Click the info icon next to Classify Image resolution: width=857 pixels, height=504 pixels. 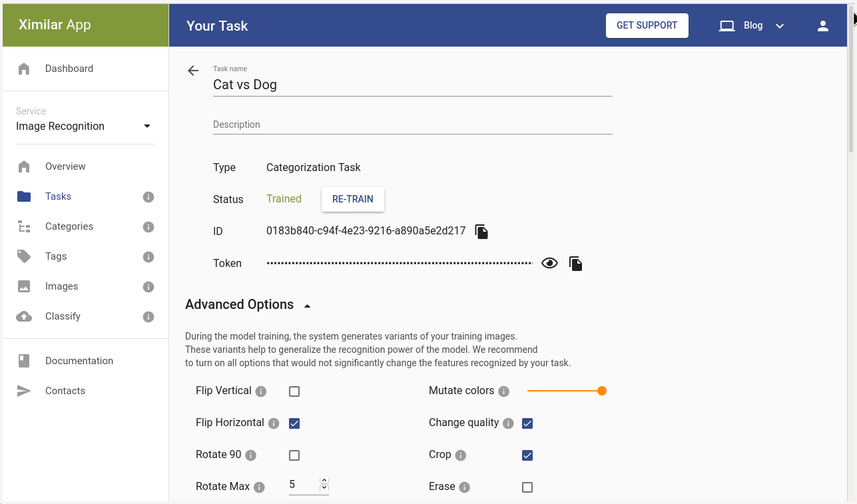point(148,317)
